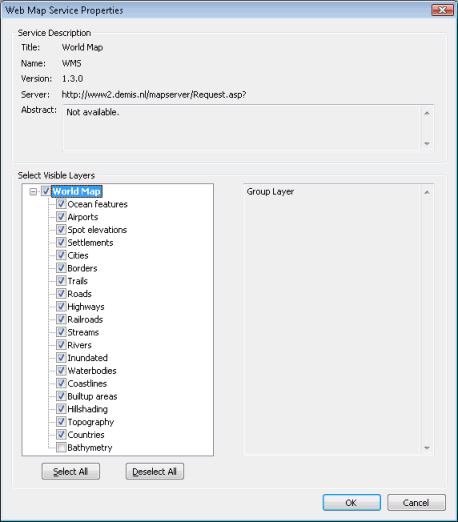
Task: Select the Topography layer label
Action: click(91, 422)
